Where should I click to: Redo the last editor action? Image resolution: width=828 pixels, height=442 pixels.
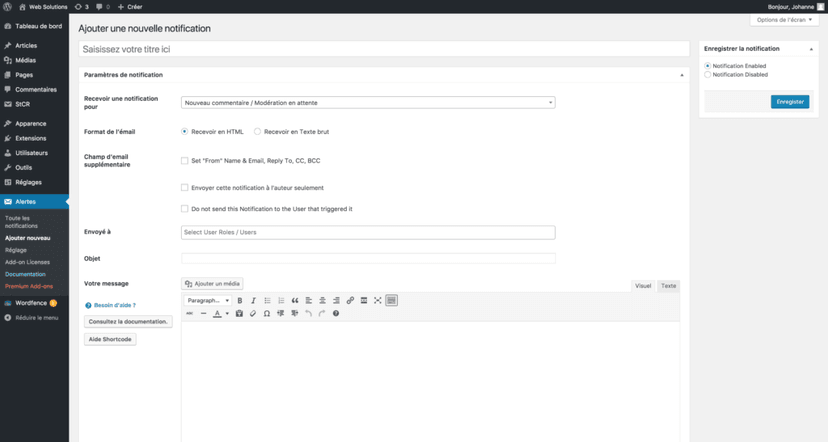(x=322, y=313)
